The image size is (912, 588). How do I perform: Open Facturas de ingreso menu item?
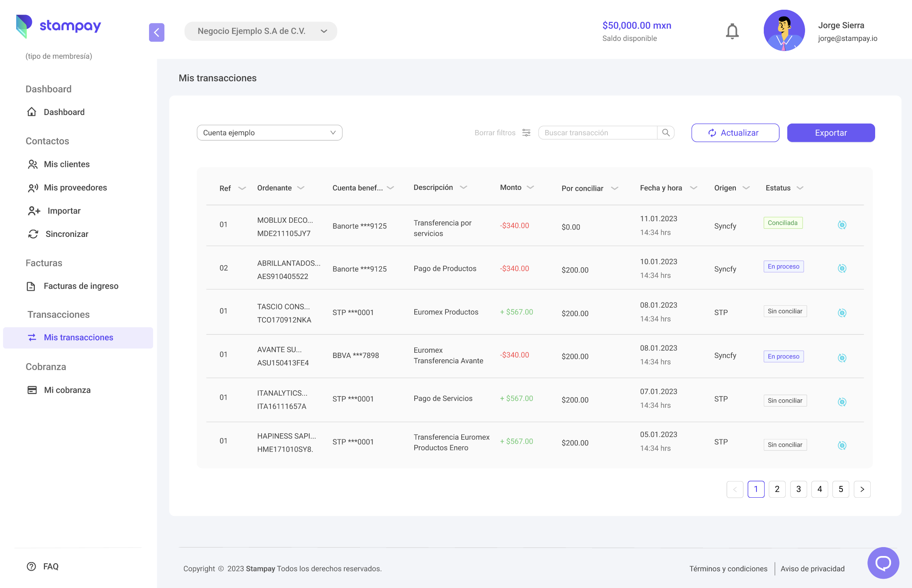click(81, 286)
